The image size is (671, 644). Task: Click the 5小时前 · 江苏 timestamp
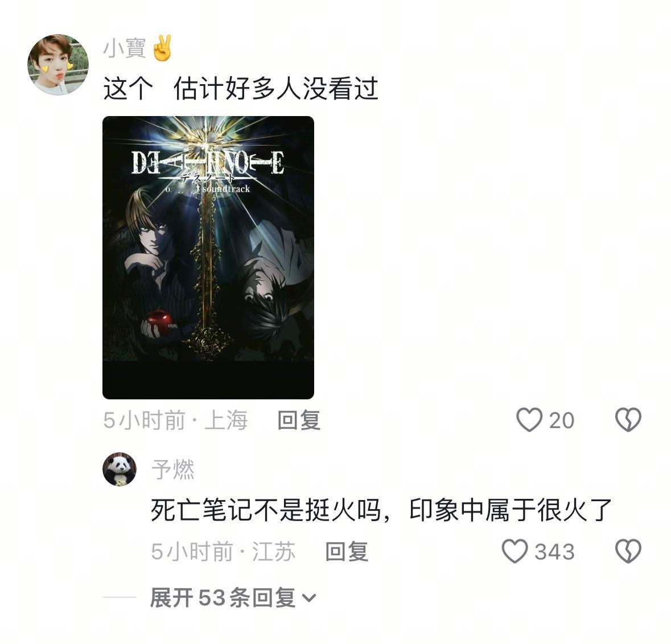coord(223,551)
